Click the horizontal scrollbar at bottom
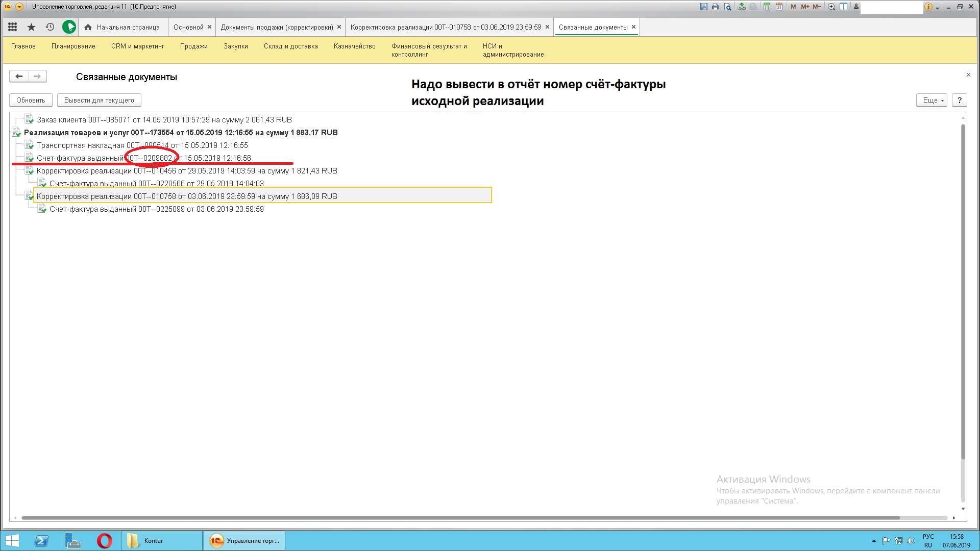 click(459, 518)
